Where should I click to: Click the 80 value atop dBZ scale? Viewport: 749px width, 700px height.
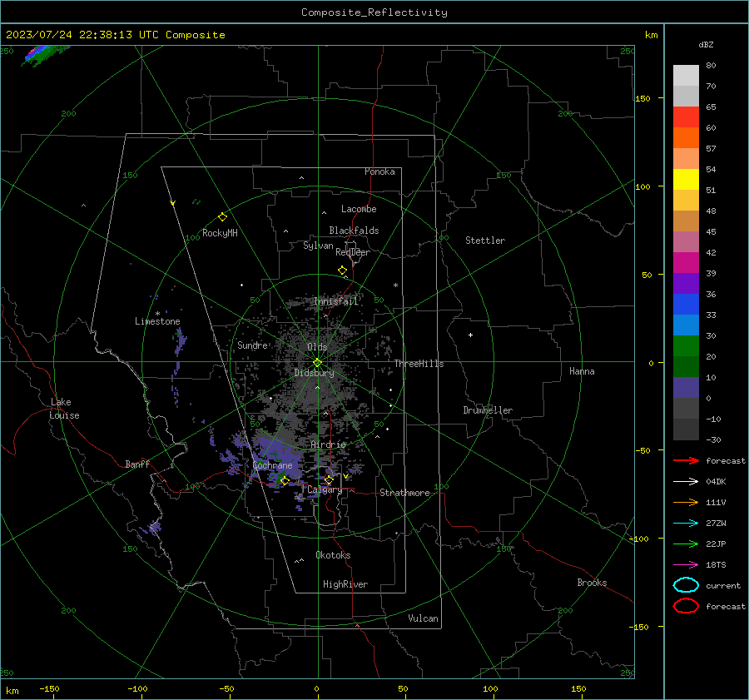tap(711, 66)
